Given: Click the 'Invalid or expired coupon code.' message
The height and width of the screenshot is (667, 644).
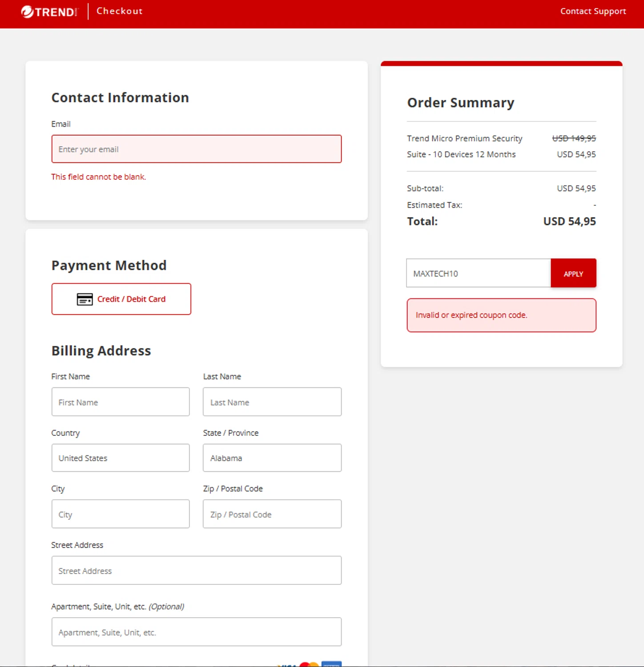Looking at the screenshot, I should point(471,315).
